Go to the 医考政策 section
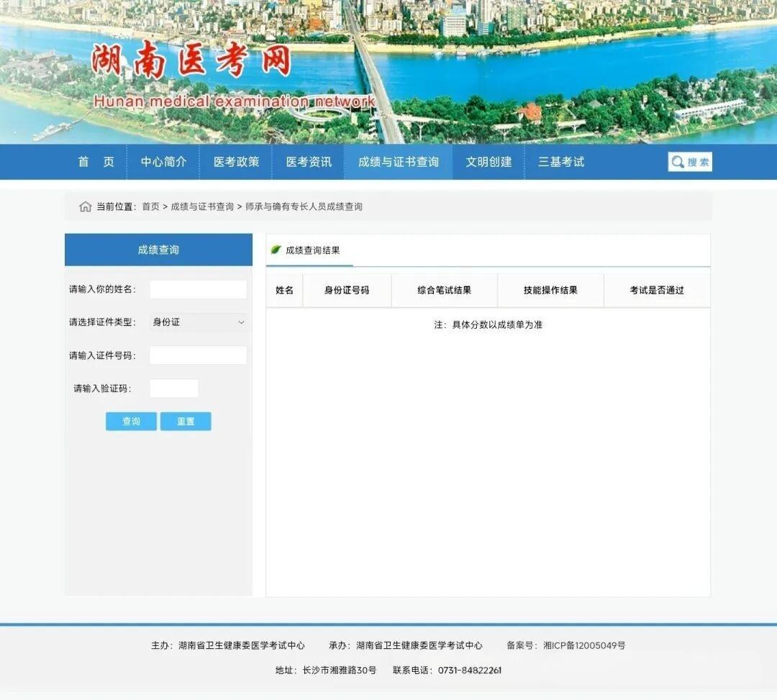 pyautogui.click(x=236, y=162)
